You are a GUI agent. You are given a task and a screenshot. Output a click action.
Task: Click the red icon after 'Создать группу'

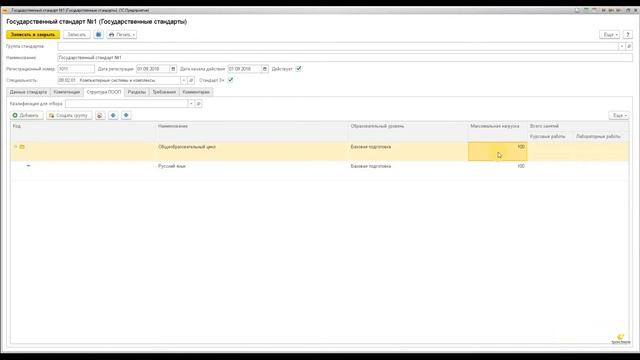point(100,116)
